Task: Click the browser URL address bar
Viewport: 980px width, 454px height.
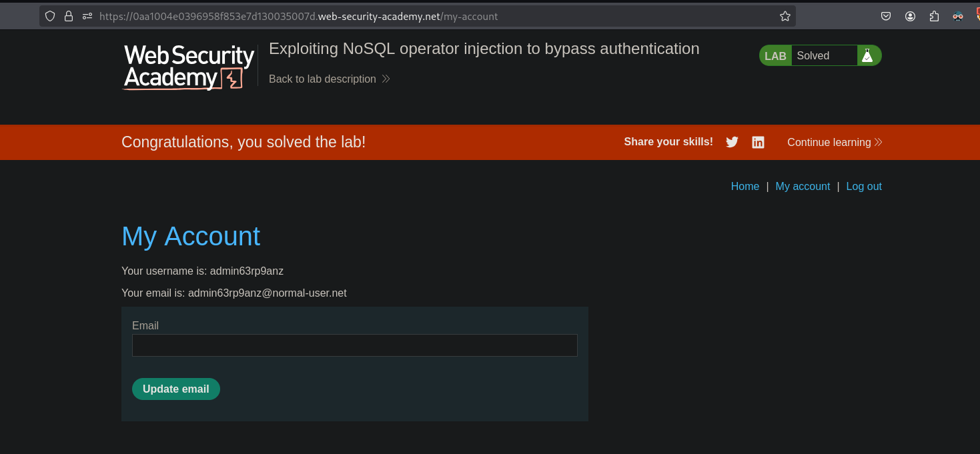Action: click(434, 17)
